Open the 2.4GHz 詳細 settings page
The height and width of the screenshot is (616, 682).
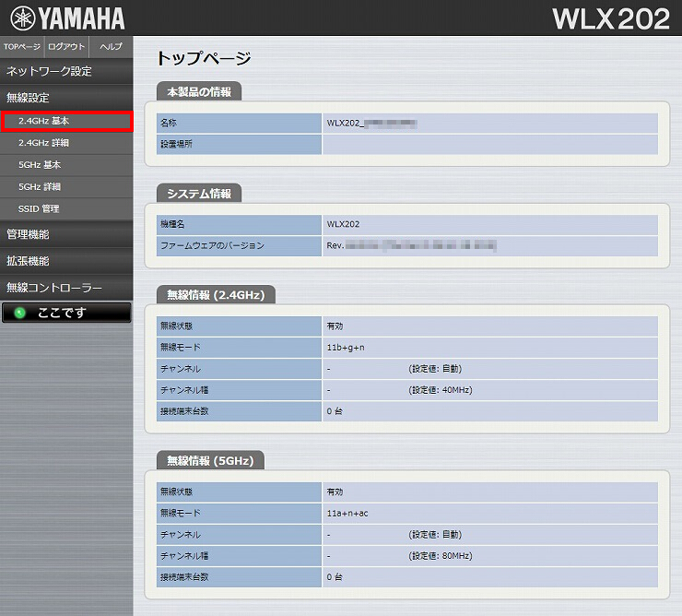(x=66, y=143)
